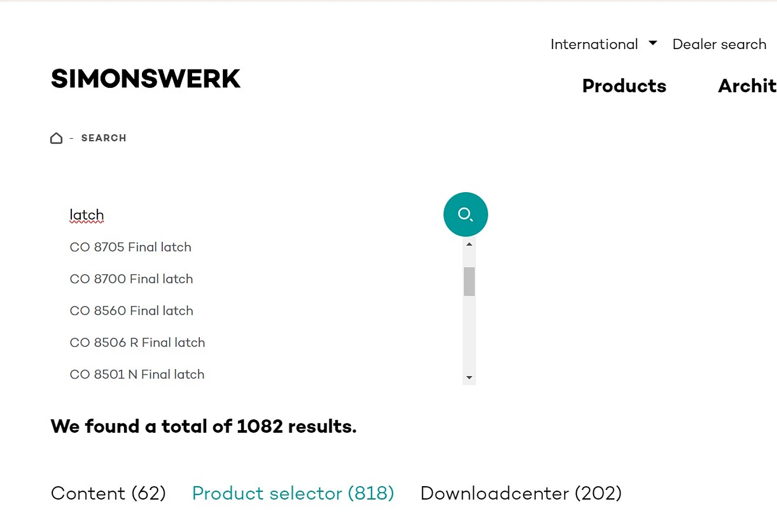
Task: Select CO 8705 Final latch suggestion
Action: click(x=131, y=247)
